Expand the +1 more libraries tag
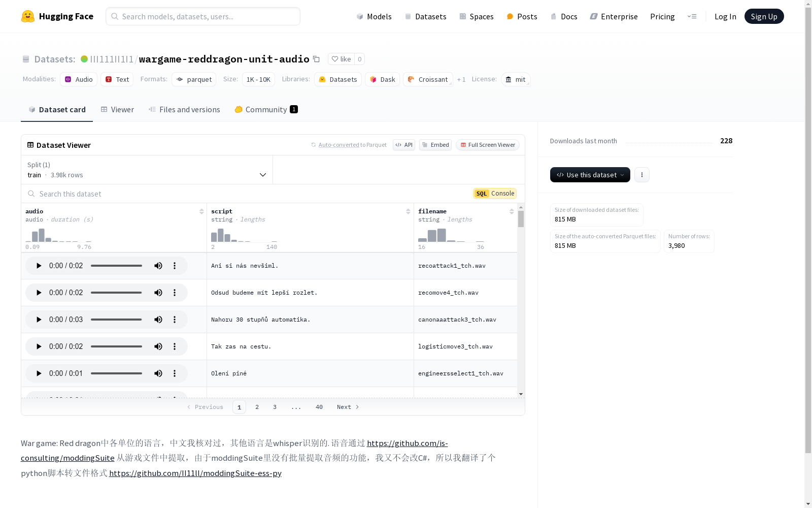The image size is (812, 508). 461,79
